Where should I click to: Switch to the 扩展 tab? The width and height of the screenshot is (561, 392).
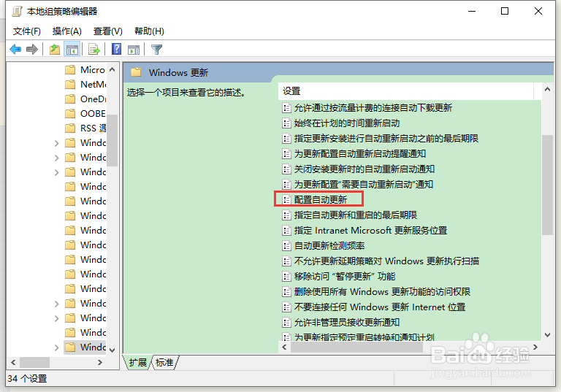pyautogui.click(x=138, y=362)
